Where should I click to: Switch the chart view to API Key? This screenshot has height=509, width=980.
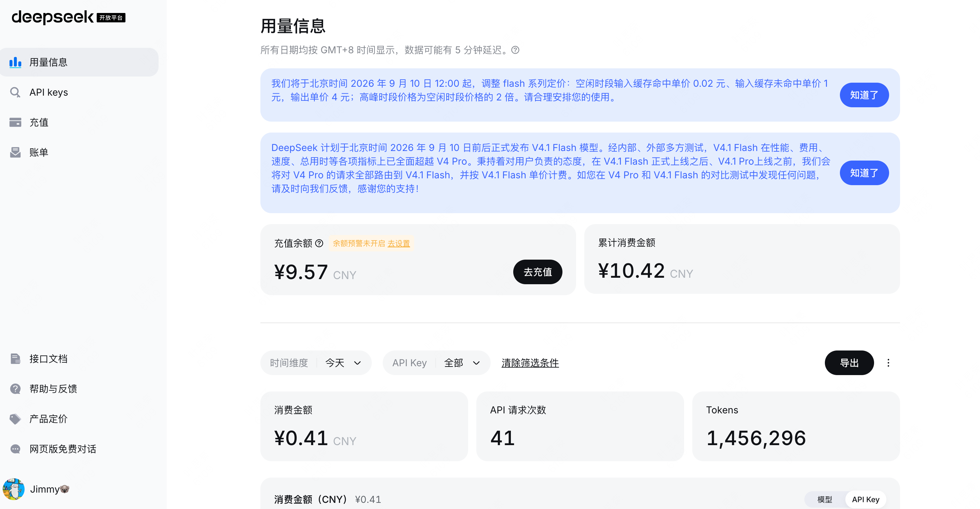click(x=866, y=499)
